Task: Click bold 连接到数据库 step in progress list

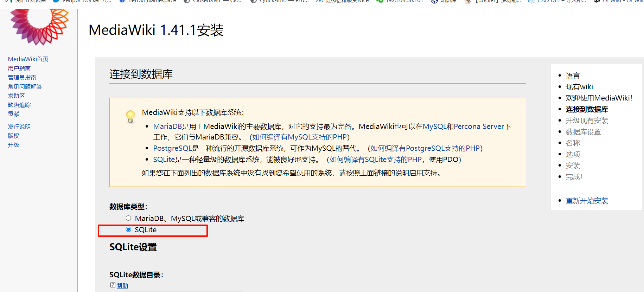Action: pyautogui.click(x=587, y=109)
